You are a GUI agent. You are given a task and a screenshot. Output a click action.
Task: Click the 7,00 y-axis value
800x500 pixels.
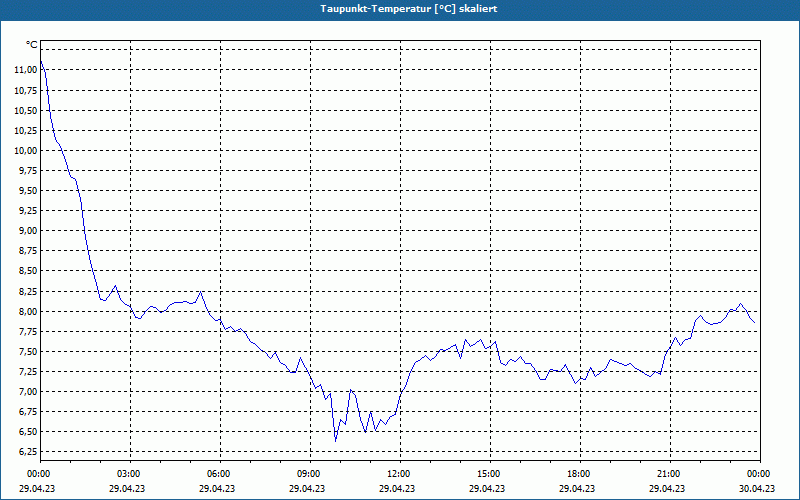click(28, 392)
